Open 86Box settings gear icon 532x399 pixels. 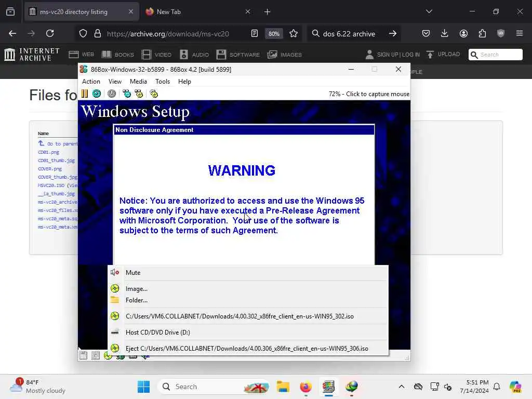154,94
